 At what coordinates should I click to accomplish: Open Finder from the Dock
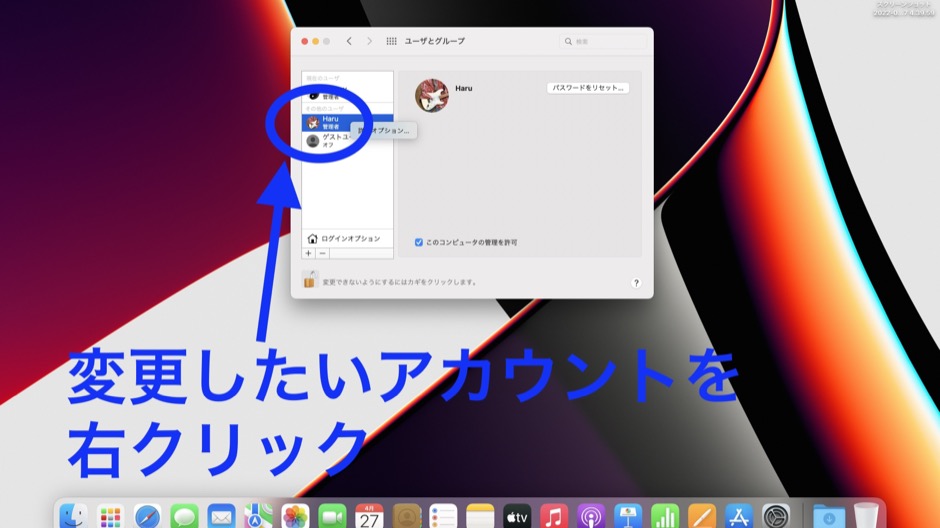(73, 517)
